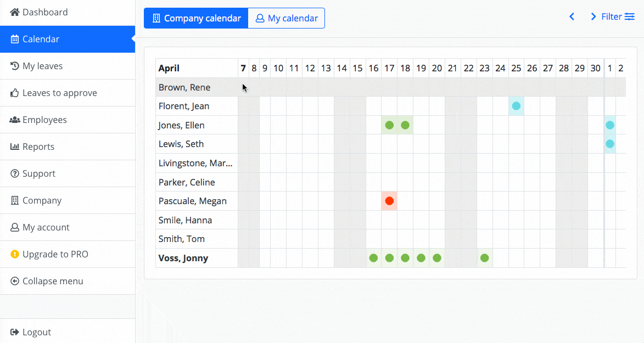Click the My leaves history icon
The height and width of the screenshot is (343, 644).
15,66
